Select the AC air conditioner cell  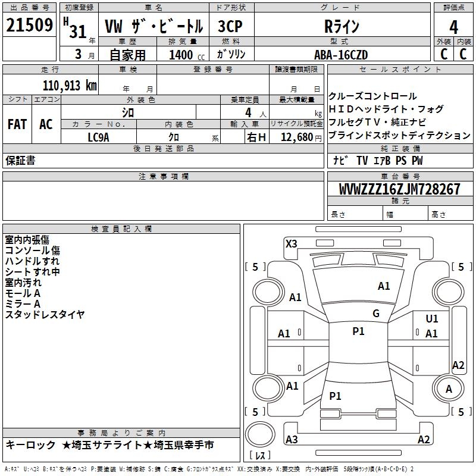point(46,124)
